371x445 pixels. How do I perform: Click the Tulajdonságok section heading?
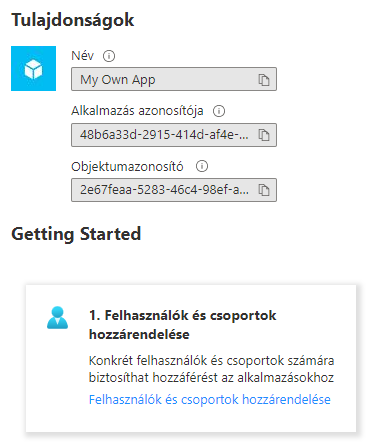(x=73, y=20)
